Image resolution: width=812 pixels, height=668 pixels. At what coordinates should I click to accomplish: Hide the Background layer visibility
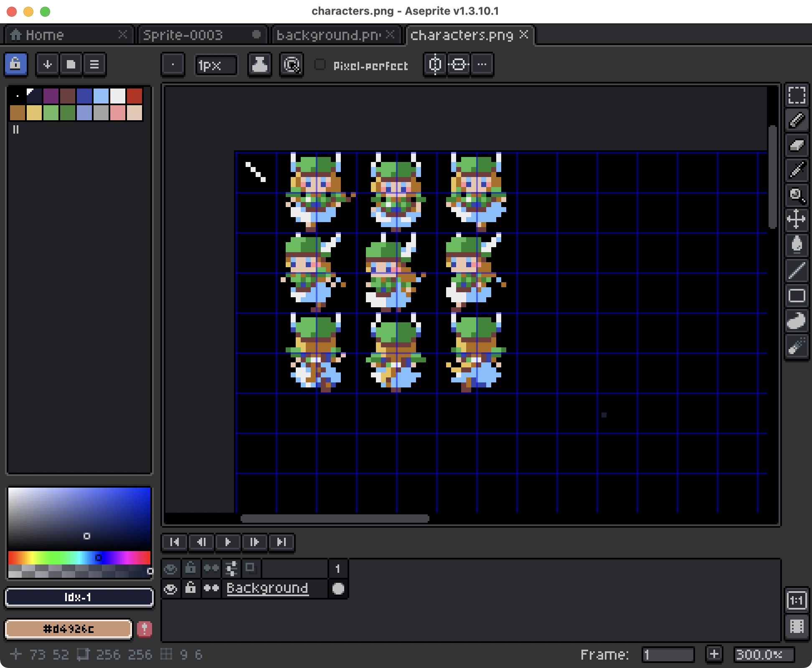171,589
